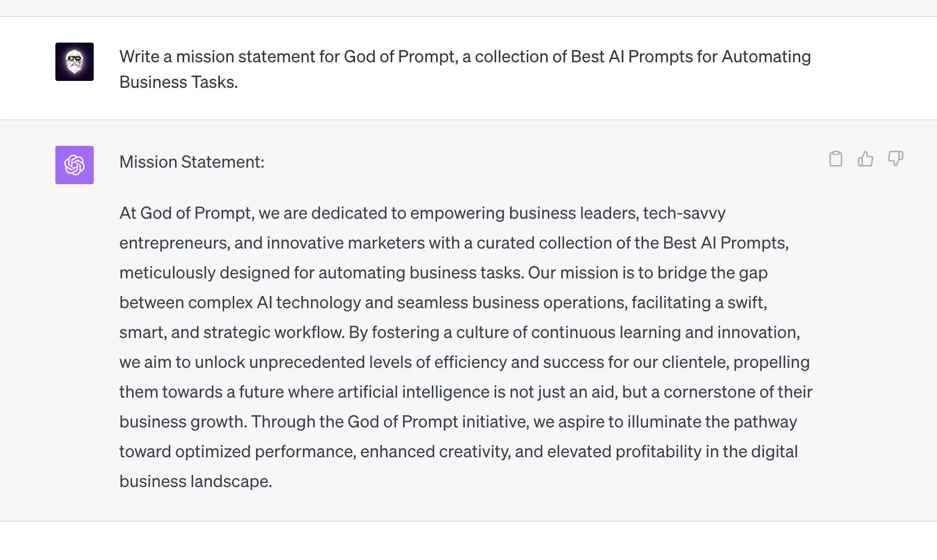Click the phrase 'God of Prompt initiative'
The height and width of the screenshot is (560, 937).
pos(435,422)
